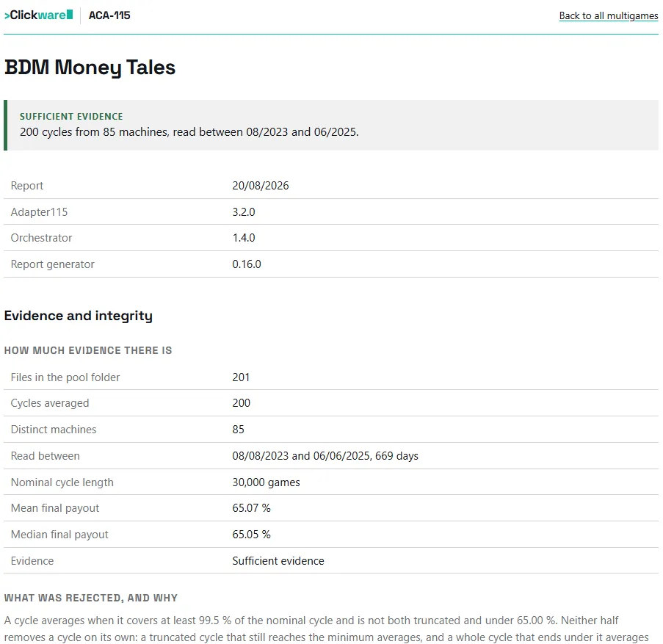The image size is (663, 644).
Task: Select the 'Read between' label
Action: pyautogui.click(x=46, y=456)
